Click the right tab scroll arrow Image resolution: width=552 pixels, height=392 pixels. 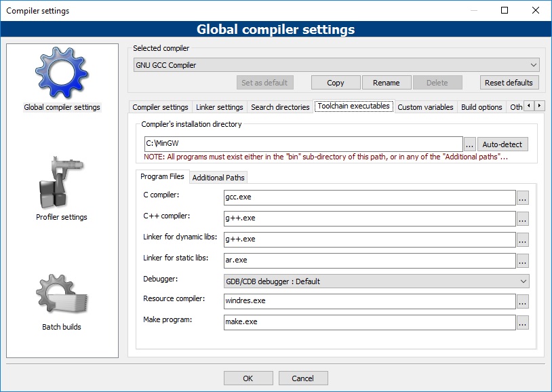tap(540, 106)
